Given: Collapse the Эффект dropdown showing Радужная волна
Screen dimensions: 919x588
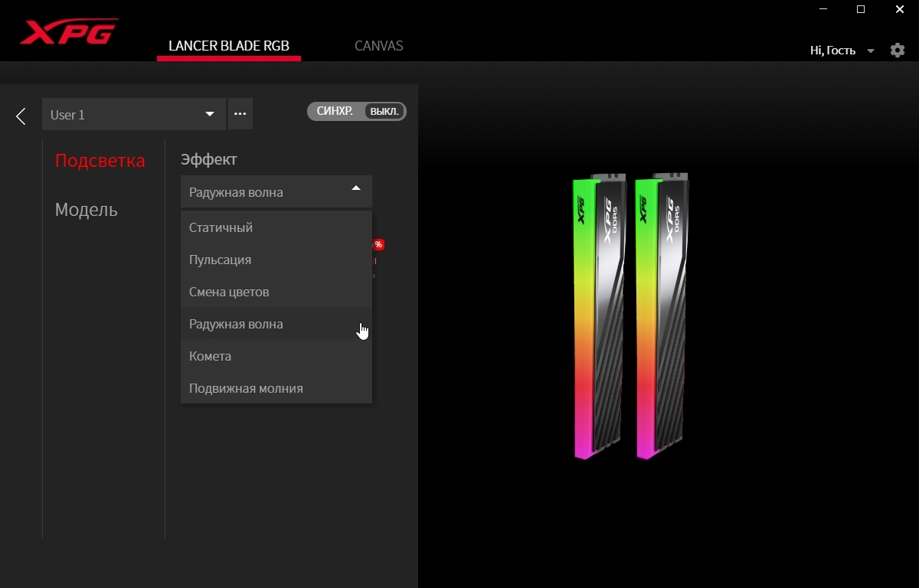Looking at the screenshot, I should pyautogui.click(x=276, y=191).
